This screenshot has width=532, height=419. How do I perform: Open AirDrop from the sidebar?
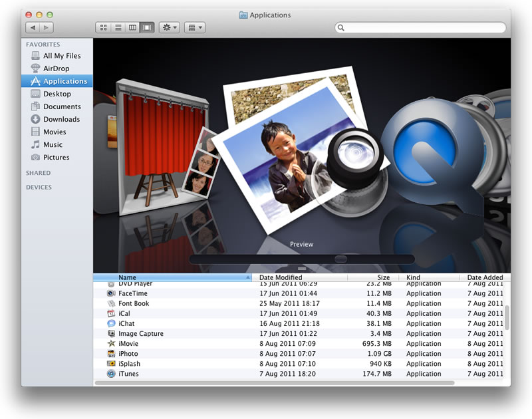coord(56,69)
